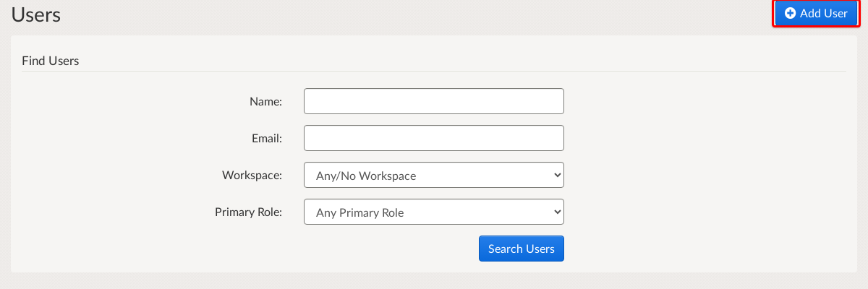
Task: Click the "Email:" field label
Action: coord(266,138)
